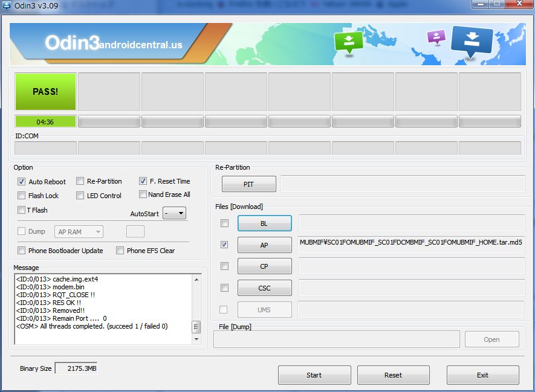Screen dimensions: 535x392
Task: Click the Reset button
Action: [x=394, y=375]
